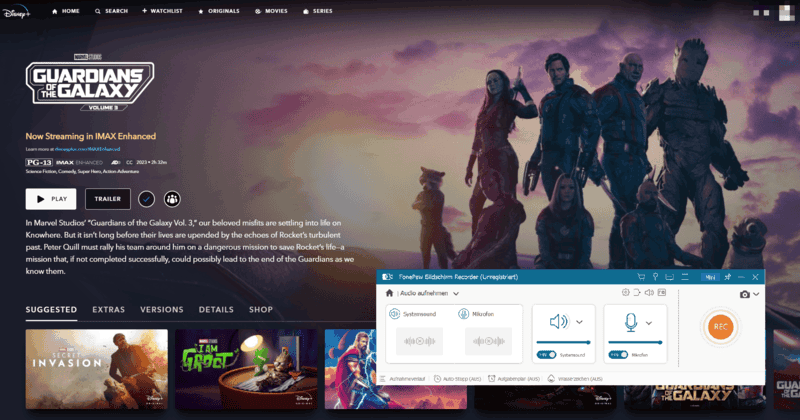Expand the screenshot camera dropdown arrow
The width and height of the screenshot is (800, 420).
(756, 294)
